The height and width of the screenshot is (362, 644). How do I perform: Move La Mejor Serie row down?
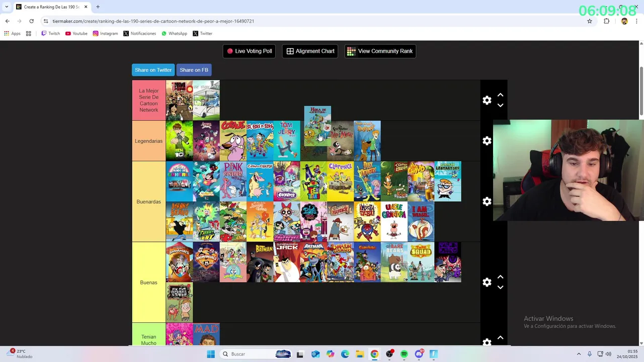(500, 105)
